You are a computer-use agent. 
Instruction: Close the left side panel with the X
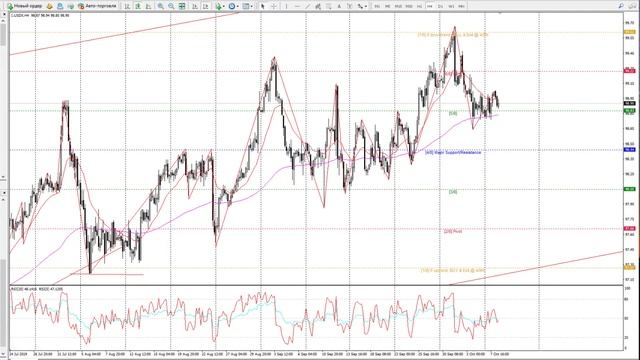pos(4,14)
